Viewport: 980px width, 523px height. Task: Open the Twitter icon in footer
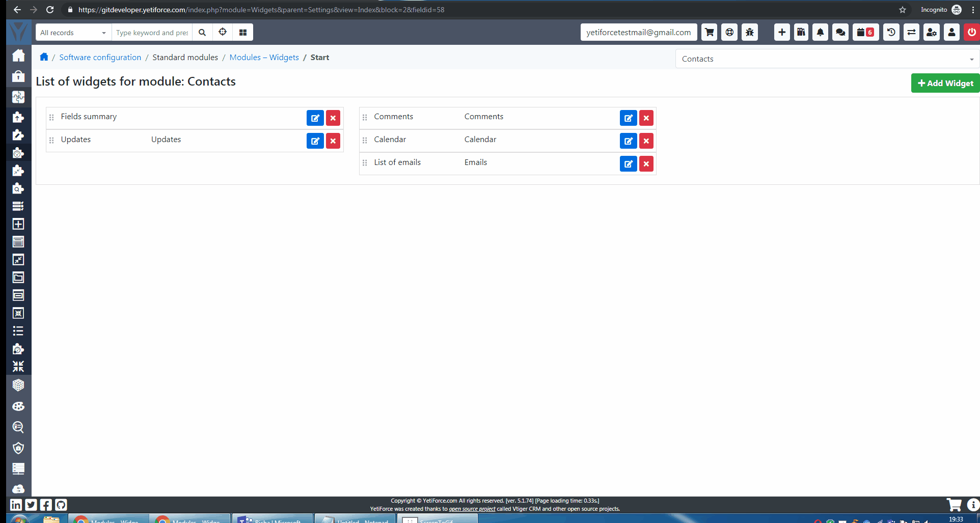click(x=31, y=505)
